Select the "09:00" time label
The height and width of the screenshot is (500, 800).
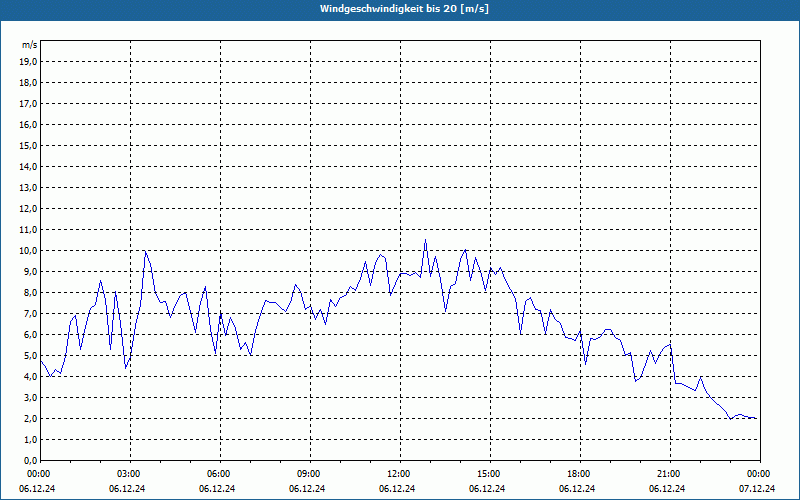click(x=308, y=474)
